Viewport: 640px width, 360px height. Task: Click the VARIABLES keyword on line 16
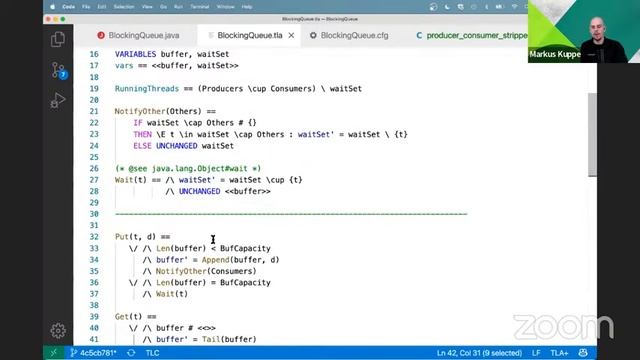pos(136,54)
